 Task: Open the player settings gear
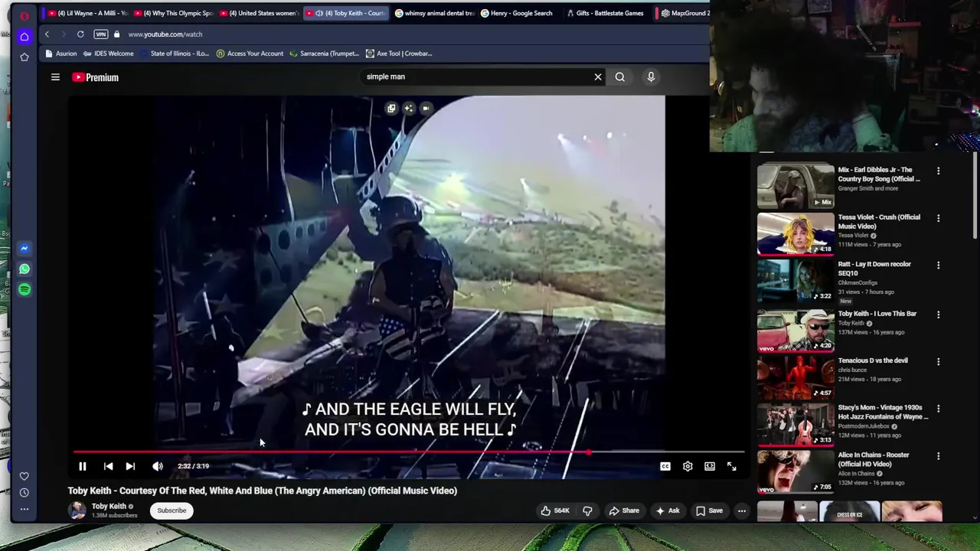pyautogui.click(x=688, y=466)
